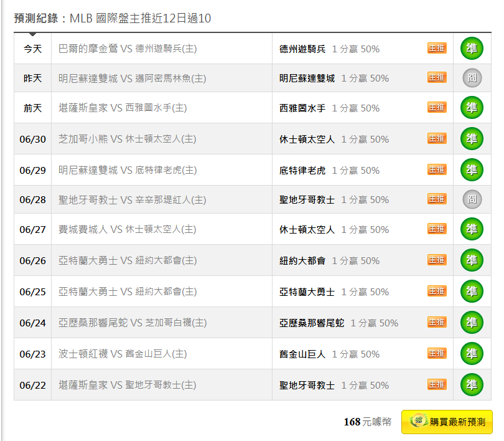
Task: Open matchup 費城費城人 VS 休士頓太空人(主)
Action: 128,229
